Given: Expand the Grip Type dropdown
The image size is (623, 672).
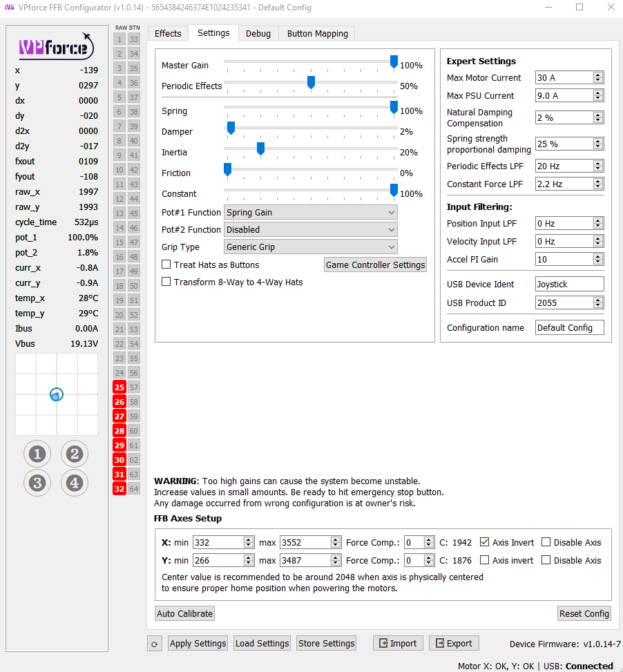Looking at the screenshot, I should point(311,247).
